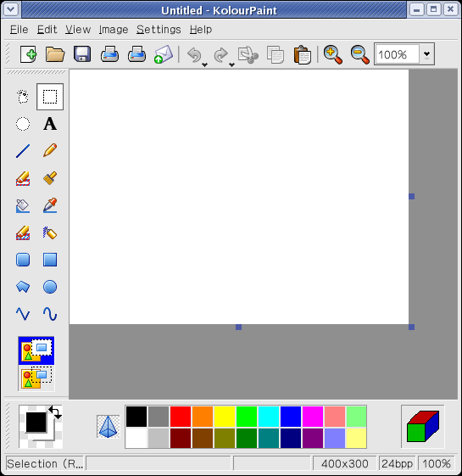Screen dimensions: 462x476
Task: Pick the cyan color swatch
Action: coord(269,417)
